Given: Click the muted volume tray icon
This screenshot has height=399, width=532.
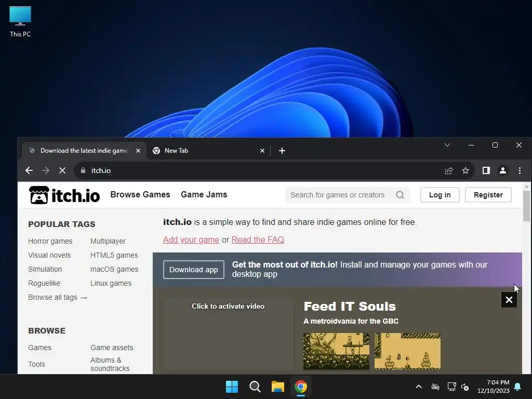Looking at the screenshot, I should pyautogui.click(x=465, y=387).
